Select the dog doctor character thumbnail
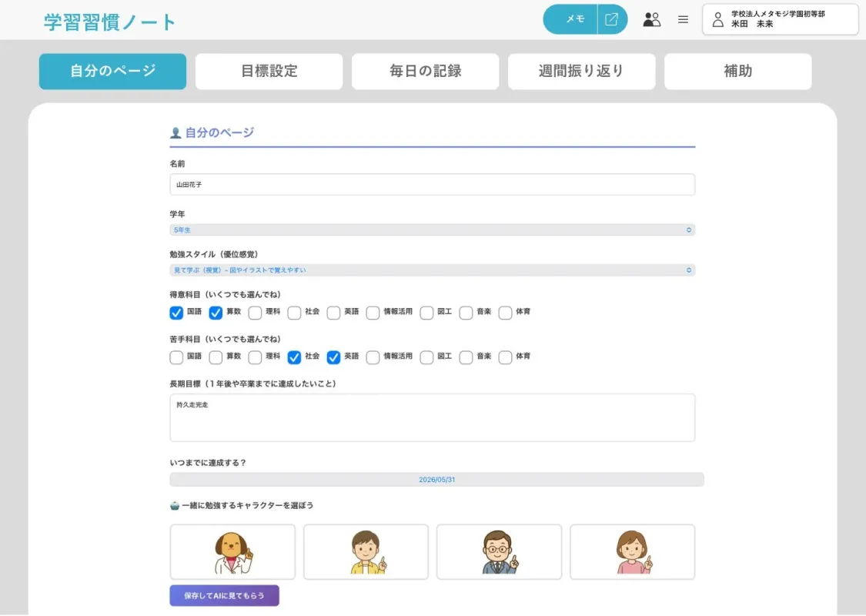 [x=232, y=551]
